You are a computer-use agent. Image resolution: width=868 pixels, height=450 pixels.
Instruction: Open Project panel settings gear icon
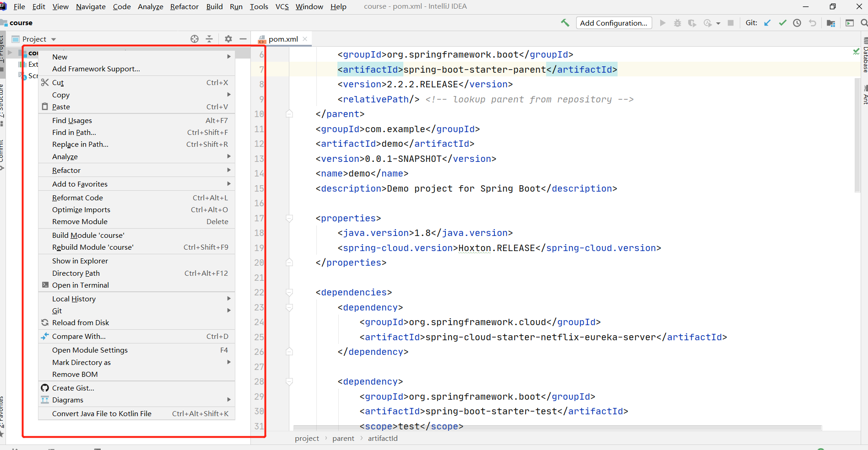point(228,39)
